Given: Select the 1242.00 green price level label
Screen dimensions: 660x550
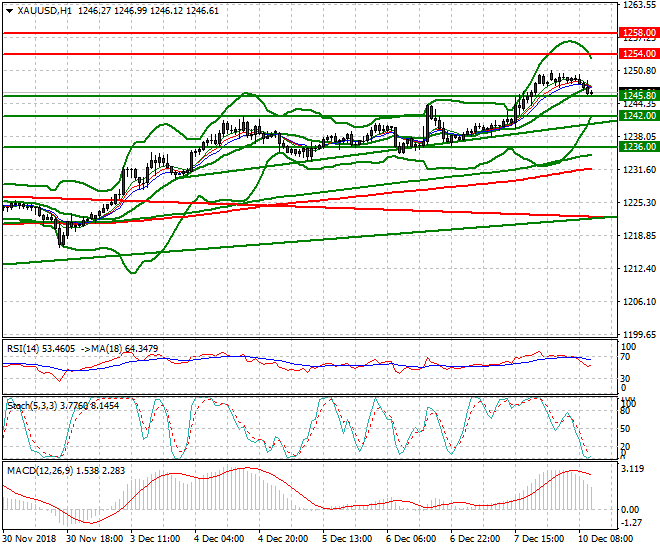Looking at the screenshot, I should coord(639,116).
